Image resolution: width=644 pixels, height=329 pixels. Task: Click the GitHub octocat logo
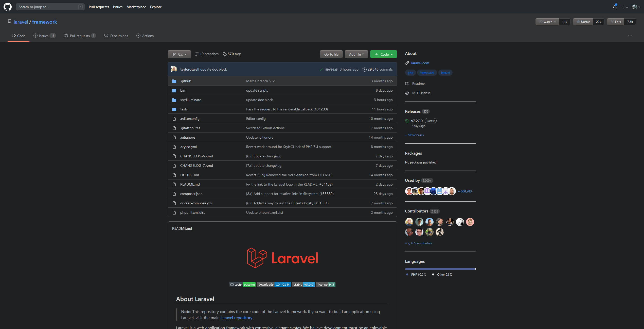click(x=8, y=7)
